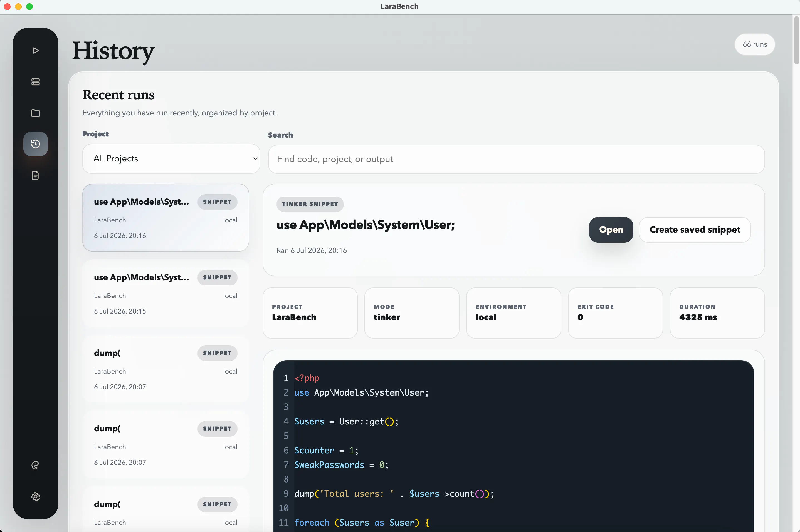Click the ENVIRONMENT local info card
This screenshot has width=800, height=532.
513,313
